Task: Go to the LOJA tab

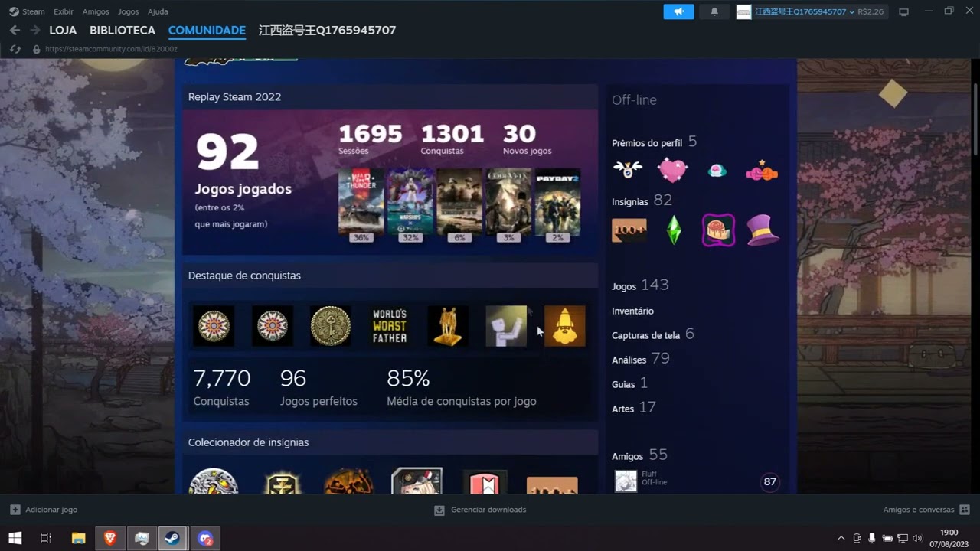Action: [x=63, y=30]
